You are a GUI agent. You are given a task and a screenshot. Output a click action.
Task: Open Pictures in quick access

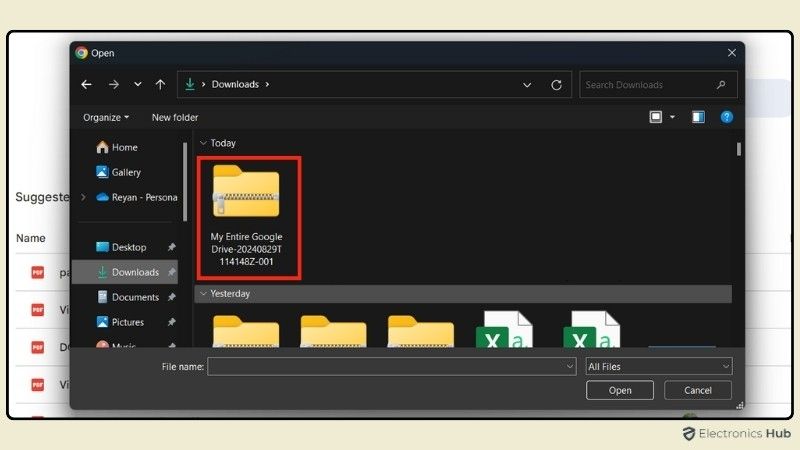click(x=120, y=322)
